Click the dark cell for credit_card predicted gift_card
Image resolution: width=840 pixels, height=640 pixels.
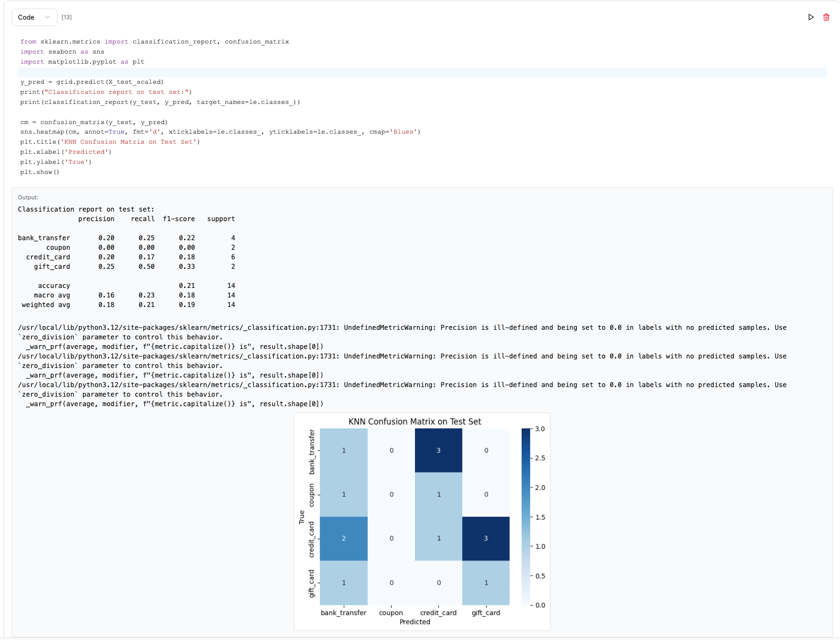click(486, 538)
